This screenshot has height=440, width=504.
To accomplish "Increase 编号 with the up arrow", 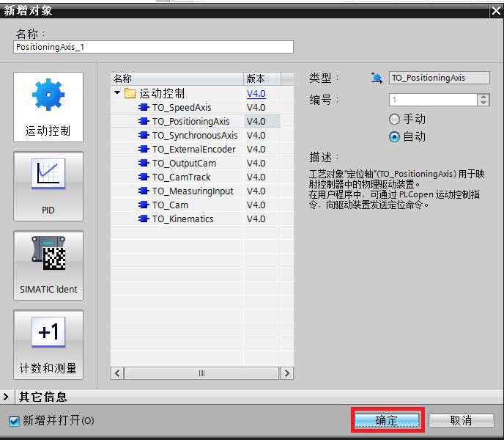I will [x=483, y=97].
